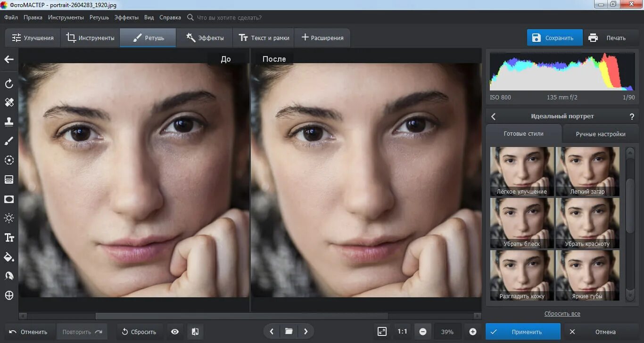The width and height of the screenshot is (644, 343).
Task: Click the back arrow in left sidebar
Action: click(9, 59)
